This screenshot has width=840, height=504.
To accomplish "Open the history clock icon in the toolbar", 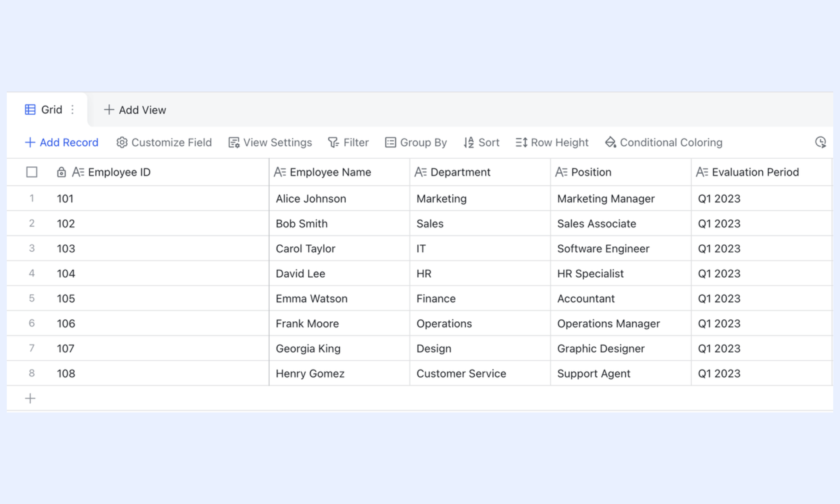I will [821, 142].
